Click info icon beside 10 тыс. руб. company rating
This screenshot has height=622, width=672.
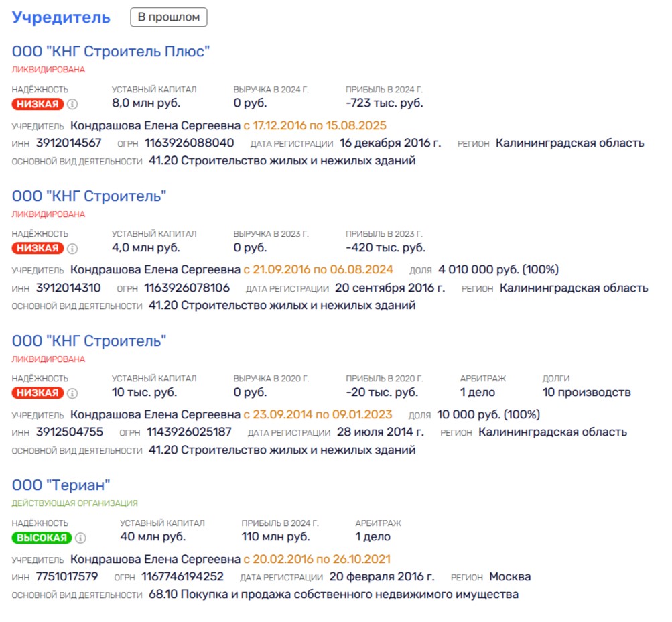[73, 393]
